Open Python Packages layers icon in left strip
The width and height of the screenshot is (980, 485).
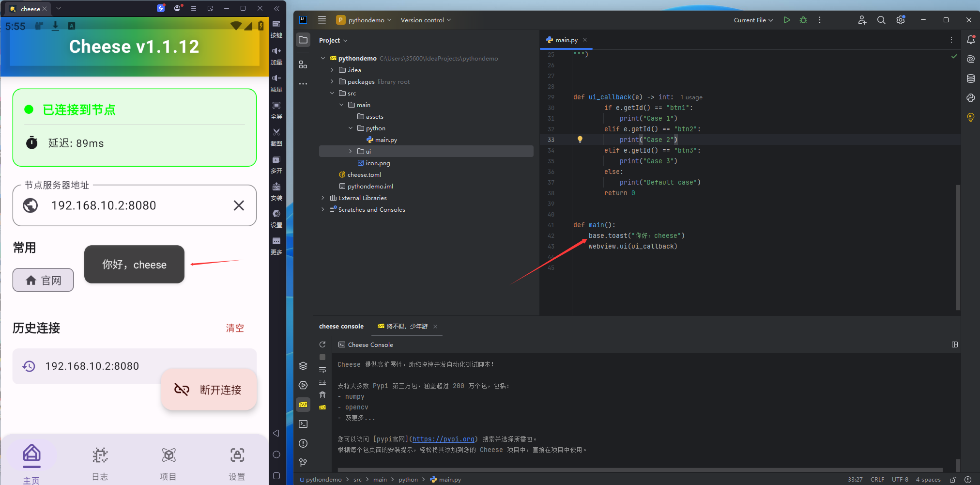click(x=303, y=366)
